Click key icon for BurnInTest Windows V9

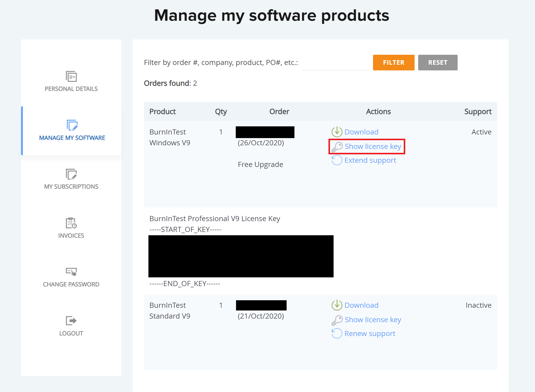pyautogui.click(x=337, y=147)
